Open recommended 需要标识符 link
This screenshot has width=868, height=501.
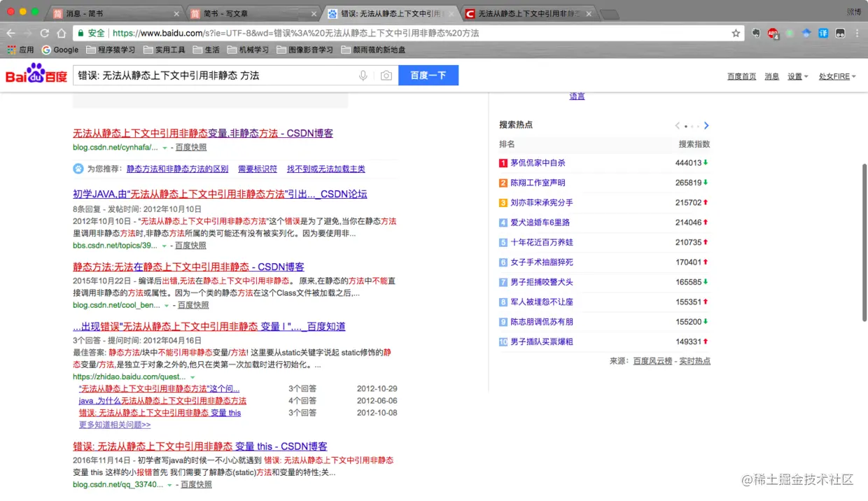(x=258, y=169)
